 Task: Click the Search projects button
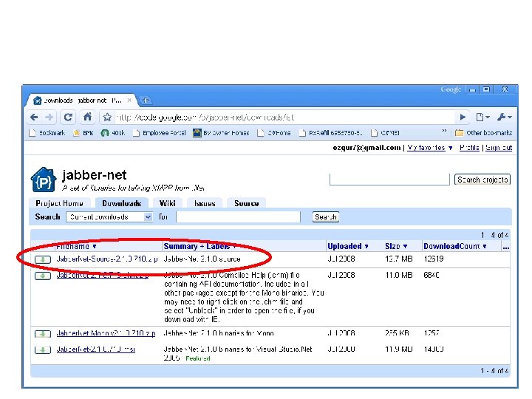point(482,180)
